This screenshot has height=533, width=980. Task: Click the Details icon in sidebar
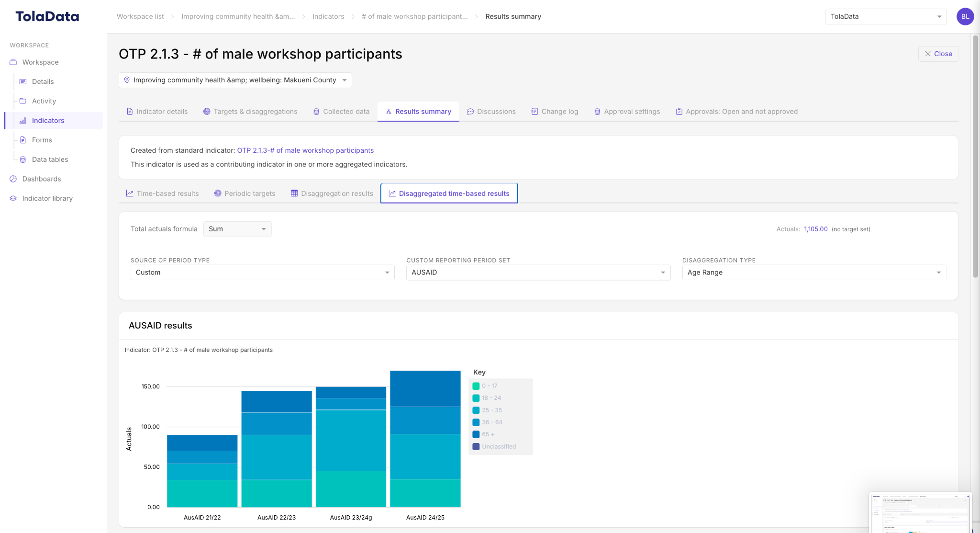(23, 81)
